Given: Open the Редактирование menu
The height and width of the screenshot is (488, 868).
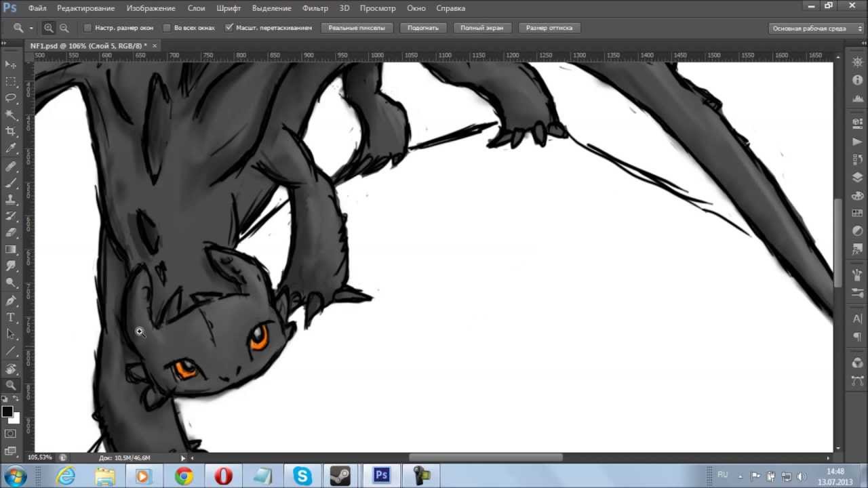Looking at the screenshot, I should [87, 8].
